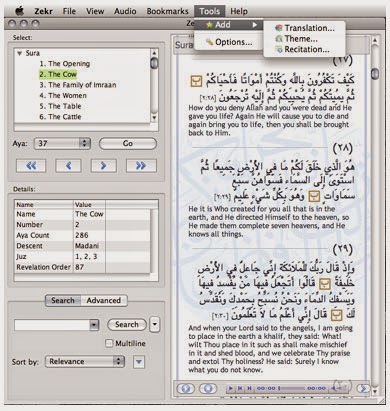The width and height of the screenshot is (390, 411).
Task: Click marker icon after khalifa in verse 30
Action: [x=325, y=284]
